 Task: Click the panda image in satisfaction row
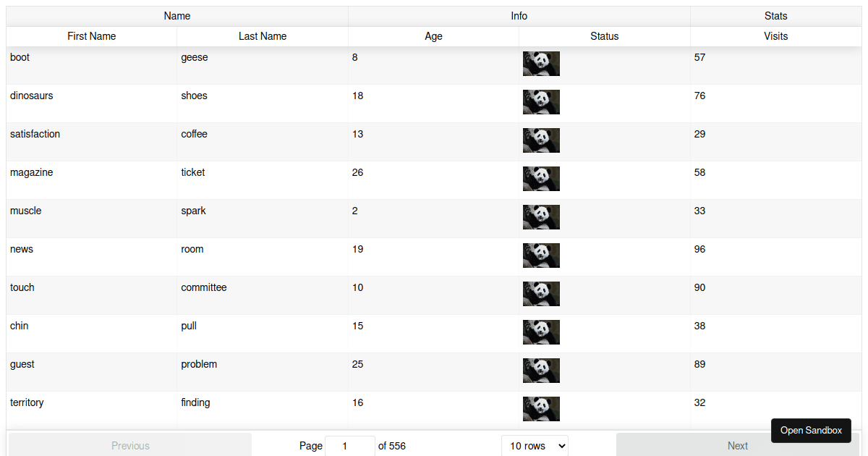[x=541, y=140]
